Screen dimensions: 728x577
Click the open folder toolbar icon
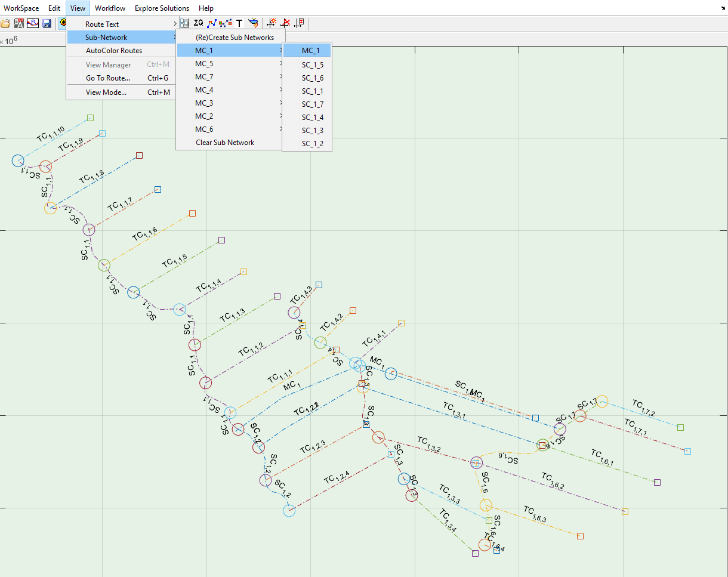click(5, 23)
